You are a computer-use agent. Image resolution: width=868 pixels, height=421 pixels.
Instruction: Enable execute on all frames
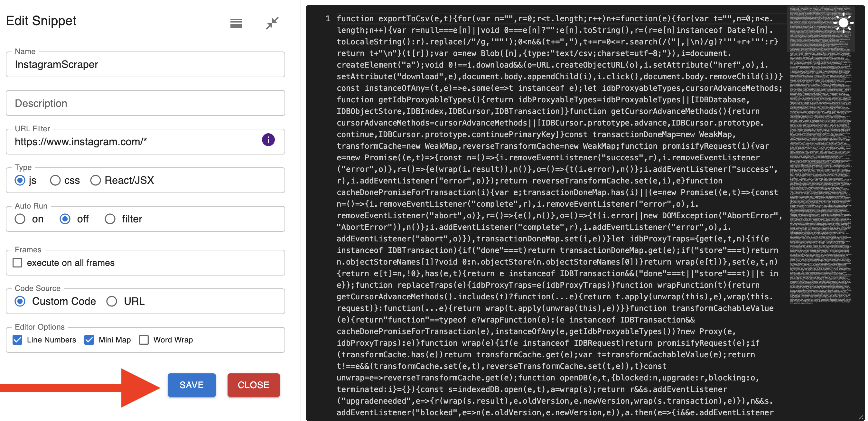(17, 263)
